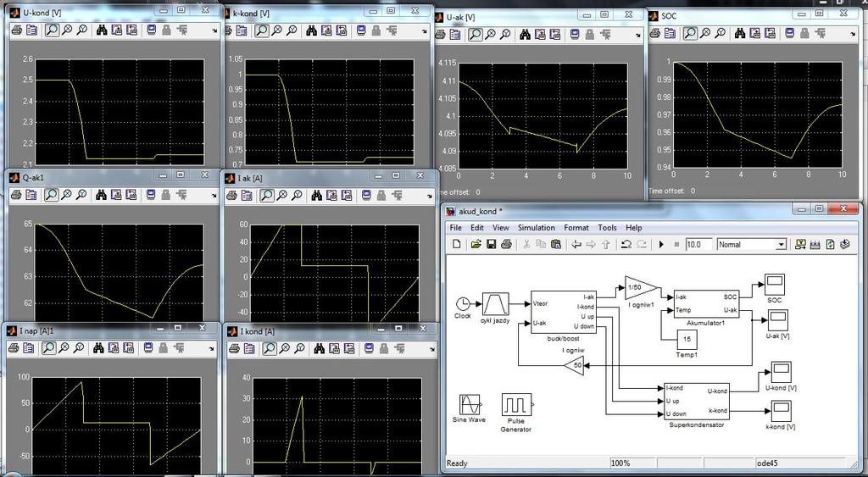Viewport: 868px width, 477px height.
Task: Select the Pulse Generator block
Action: point(516,404)
